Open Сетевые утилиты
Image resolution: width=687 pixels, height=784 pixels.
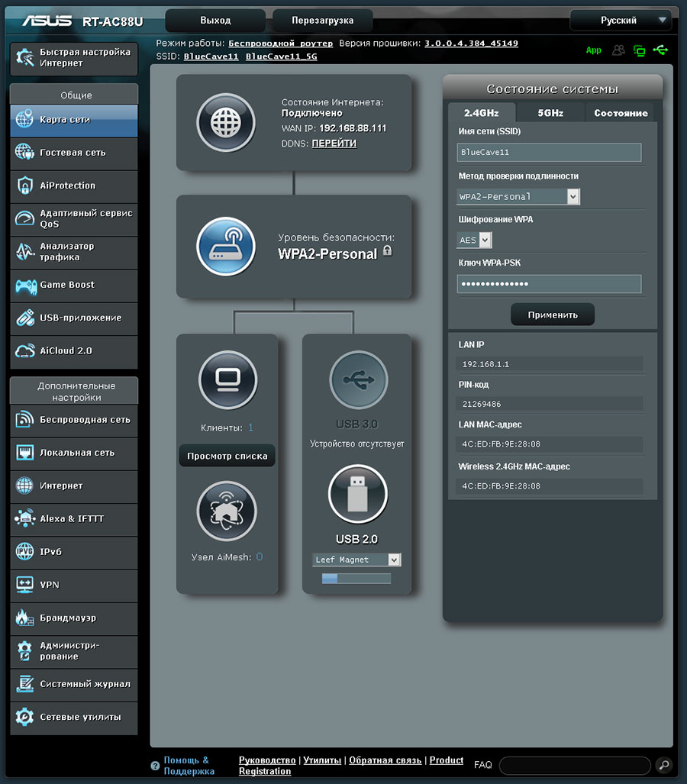74,717
